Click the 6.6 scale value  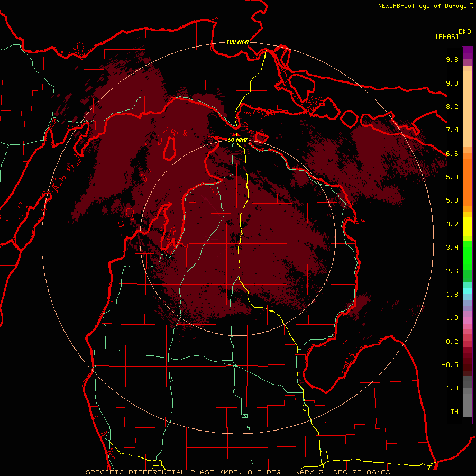[452, 153]
